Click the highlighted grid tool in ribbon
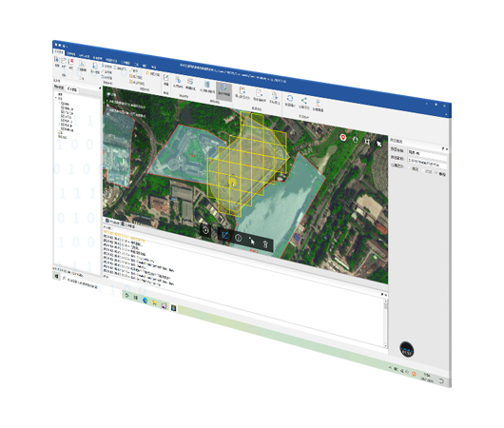 point(224,89)
